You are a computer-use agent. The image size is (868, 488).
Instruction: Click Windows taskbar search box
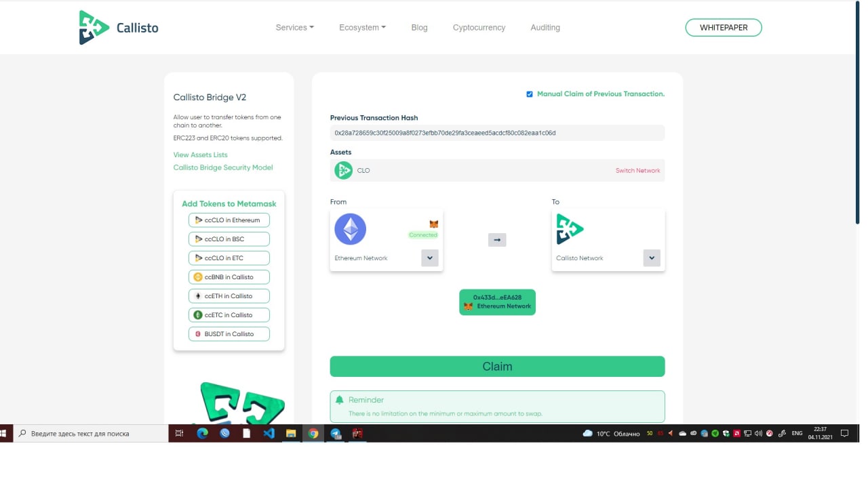[x=91, y=433]
